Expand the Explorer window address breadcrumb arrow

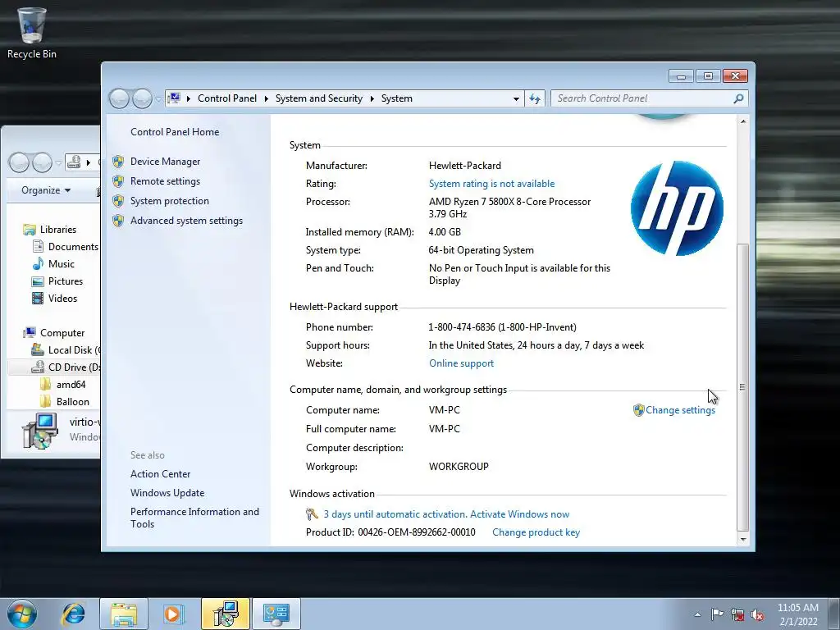89,162
